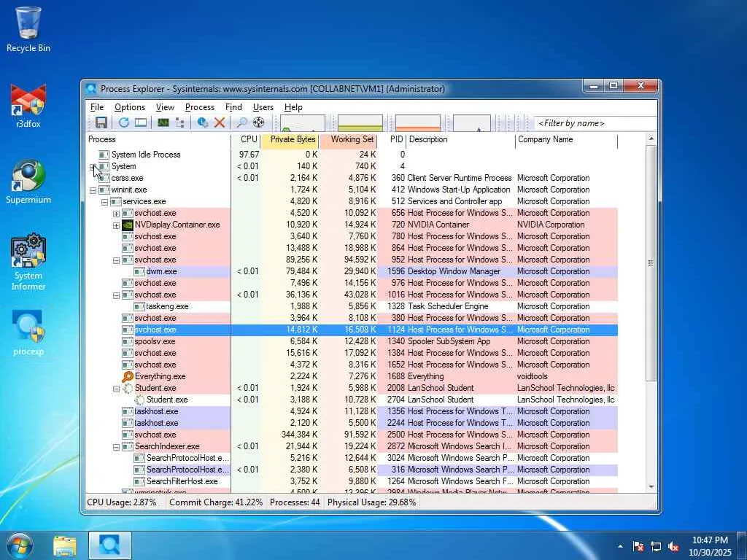Click the taskbar clock showing 10:47 PM

[x=710, y=546]
